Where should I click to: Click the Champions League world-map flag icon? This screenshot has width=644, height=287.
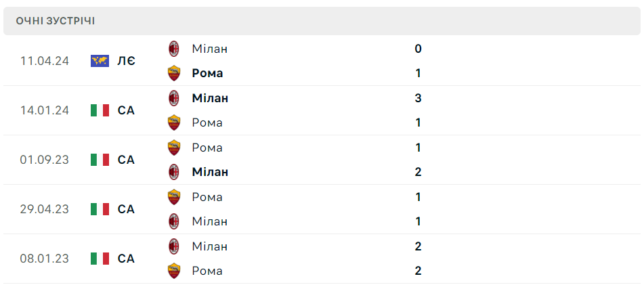pos(100,61)
